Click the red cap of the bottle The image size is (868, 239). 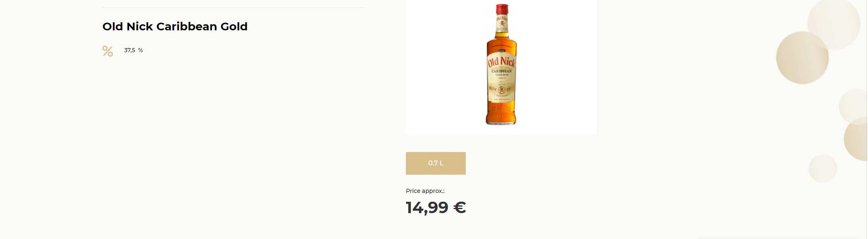pyautogui.click(x=502, y=9)
